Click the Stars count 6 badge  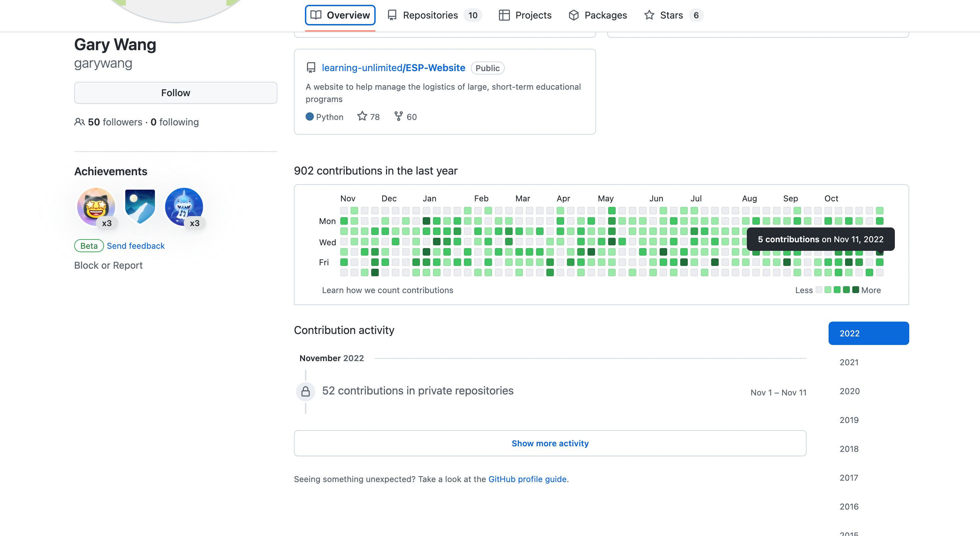(696, 15)
